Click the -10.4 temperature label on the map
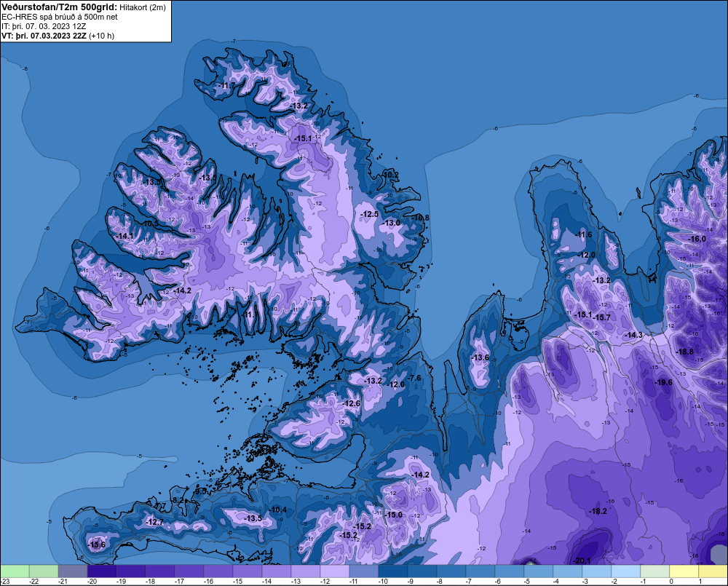This screenshot has height=586, width=728. 278,510
